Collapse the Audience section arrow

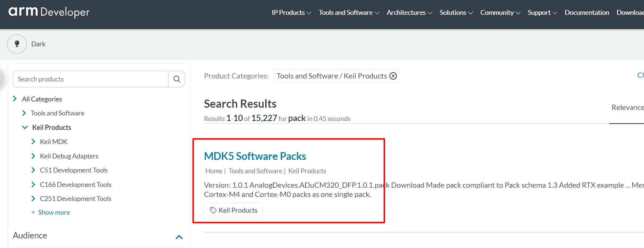pos(179,237)
